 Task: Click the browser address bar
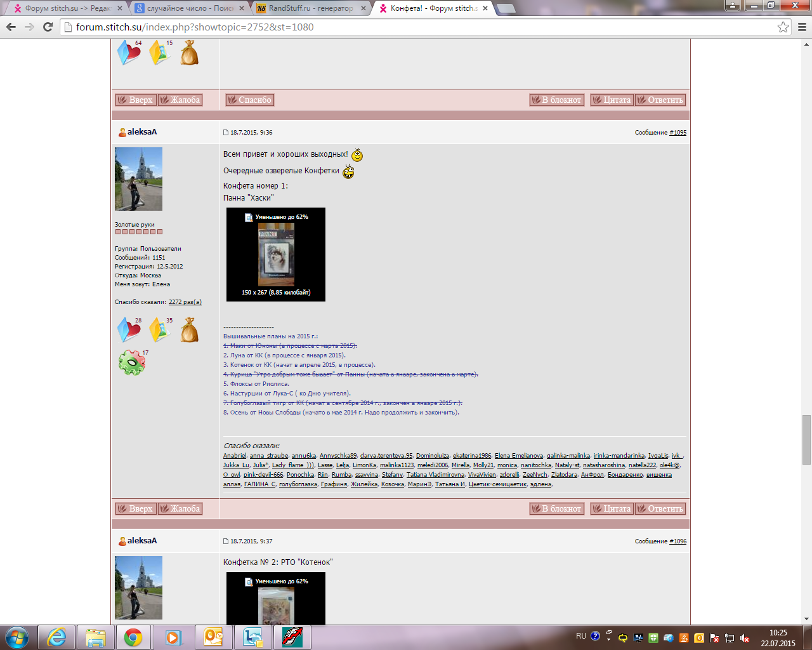419,27
